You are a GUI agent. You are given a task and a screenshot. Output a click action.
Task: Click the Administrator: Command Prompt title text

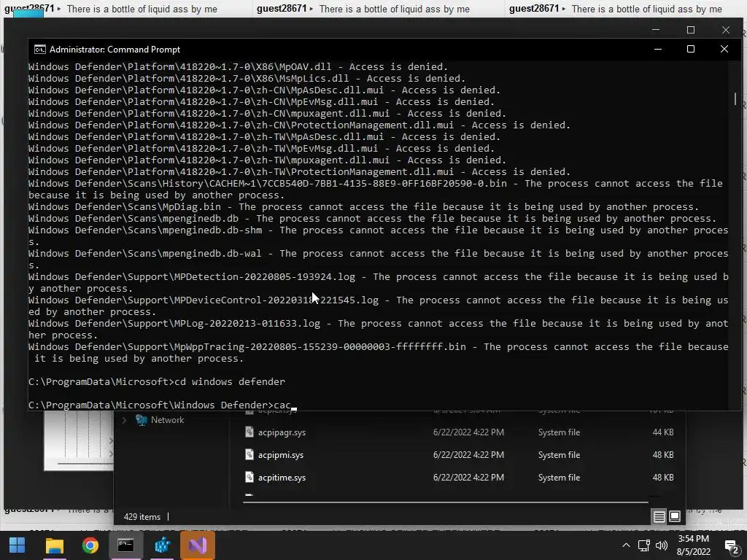tap(115, 50)
